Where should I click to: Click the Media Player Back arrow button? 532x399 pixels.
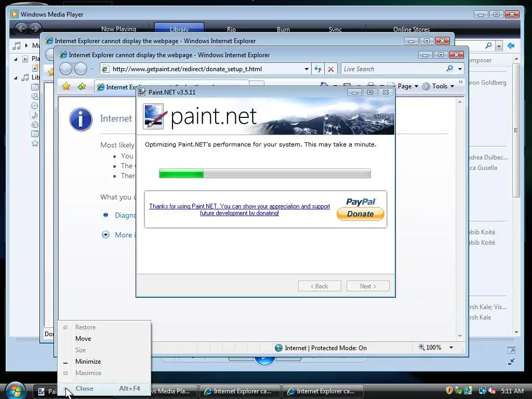21,28
